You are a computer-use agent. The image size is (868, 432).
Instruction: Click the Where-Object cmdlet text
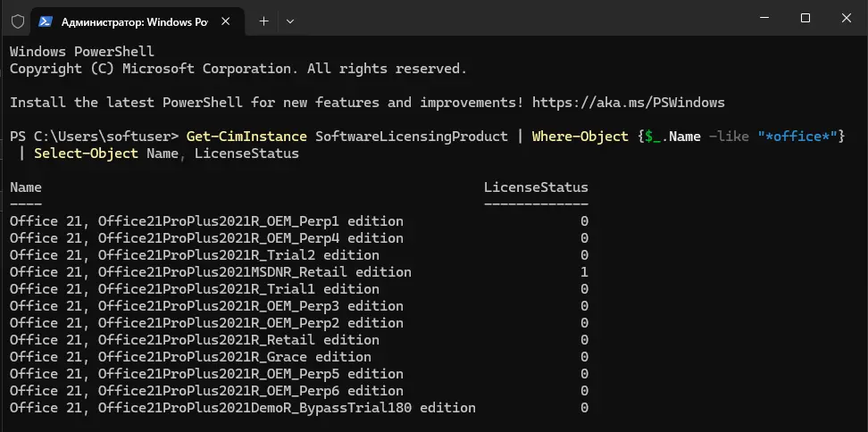click(x=580, y=136)
